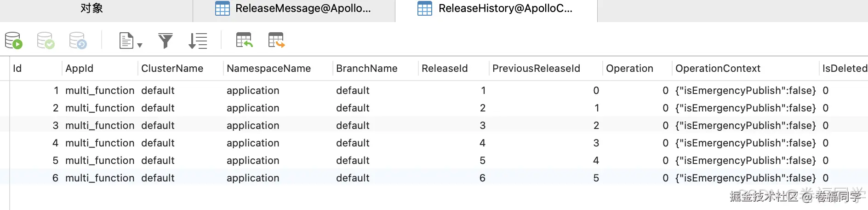The width and height of the screenshot is (868, 210).
Task: Click the commit transaction icon with checkmark
Action: 46,41
